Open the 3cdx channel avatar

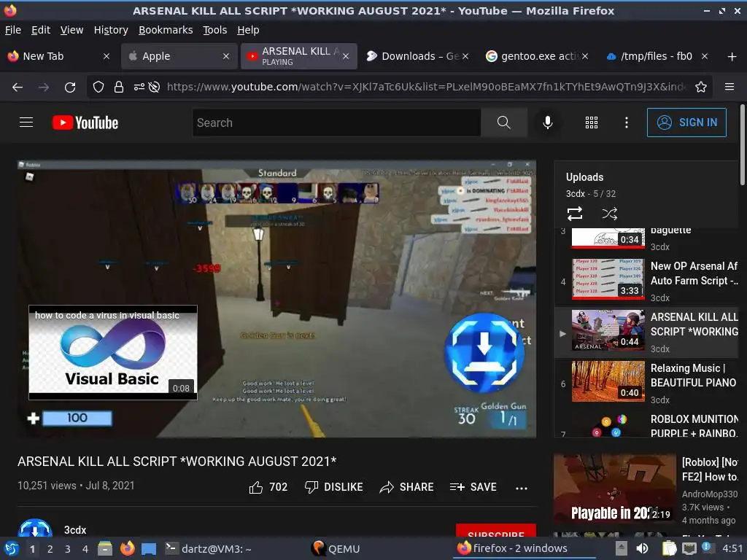[35, 529]
